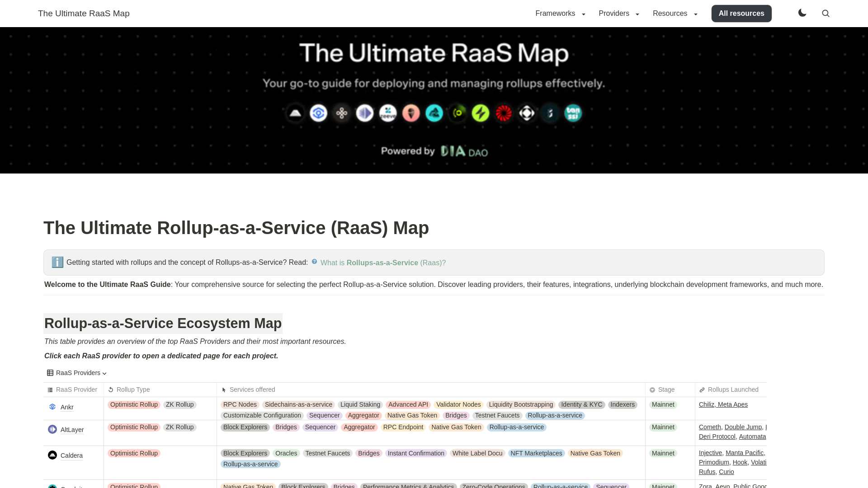Expand the Resources dropdown menu
This screenshot has height=488, width=868.
tap(675, 14)
